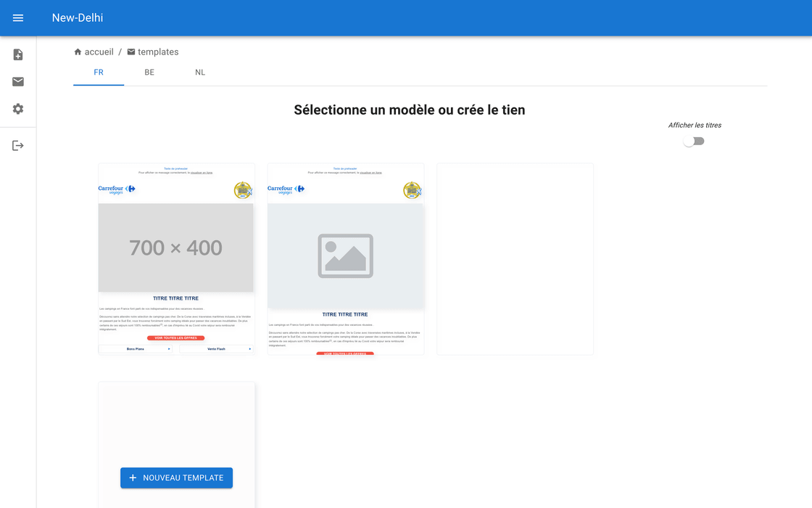Switch to the FR tab

coord(99,73)
